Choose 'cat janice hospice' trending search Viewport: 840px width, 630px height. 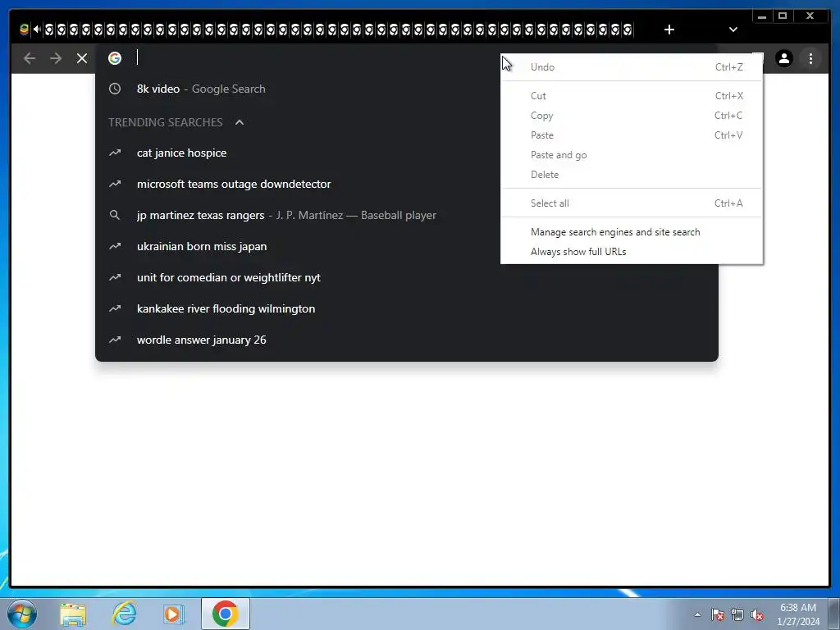(x=407, y=153)
